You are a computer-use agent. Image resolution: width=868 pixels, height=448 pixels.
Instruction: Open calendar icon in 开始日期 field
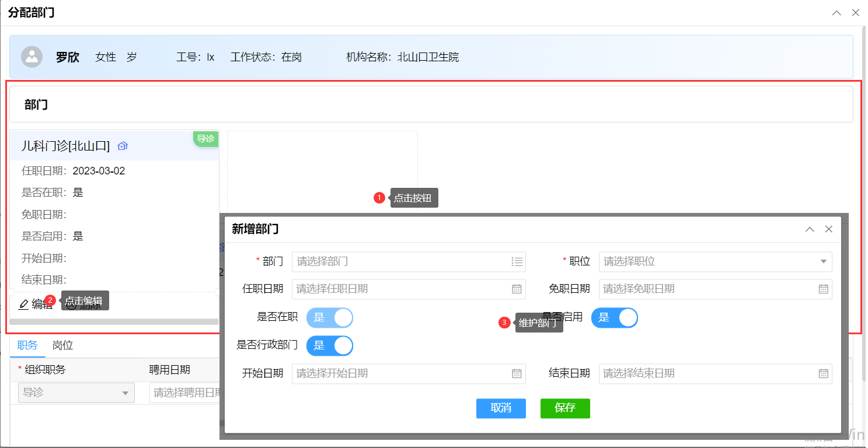pyautogui.click(x=517, y=373)
